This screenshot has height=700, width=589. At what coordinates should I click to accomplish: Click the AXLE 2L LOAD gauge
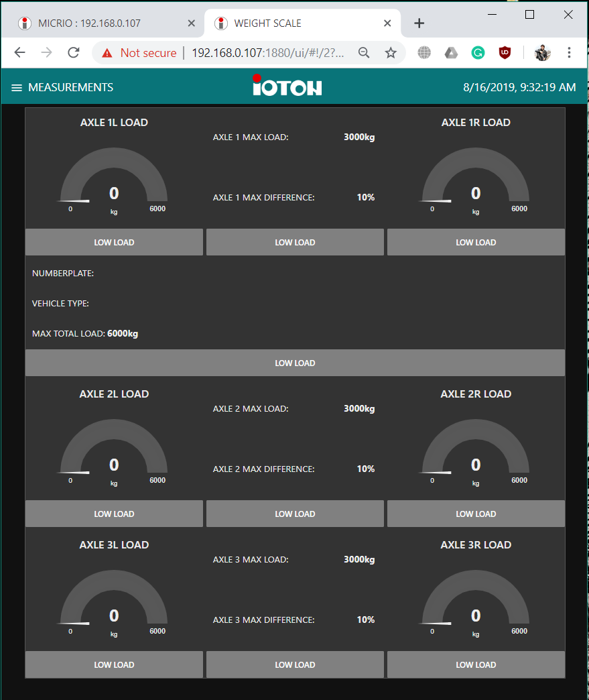point(114,452)
